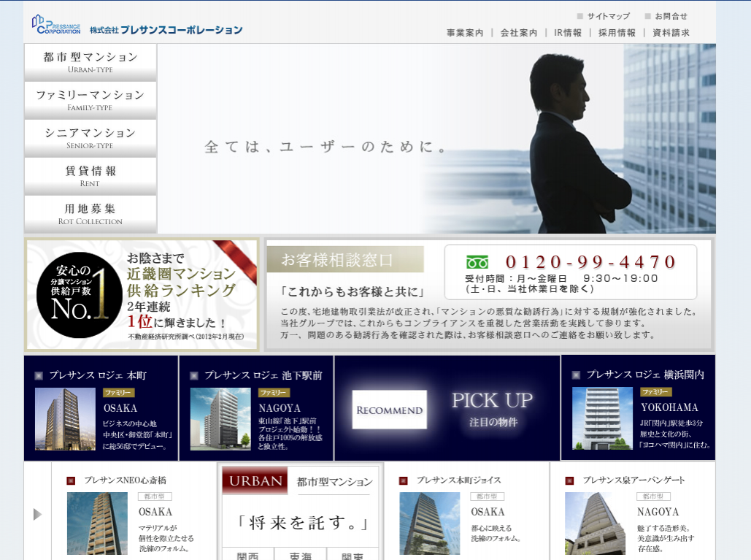Image resolution: width=751 pixels, height=560 pixels.
Task: Select the 関西 region tab
Action: [248, 553]
